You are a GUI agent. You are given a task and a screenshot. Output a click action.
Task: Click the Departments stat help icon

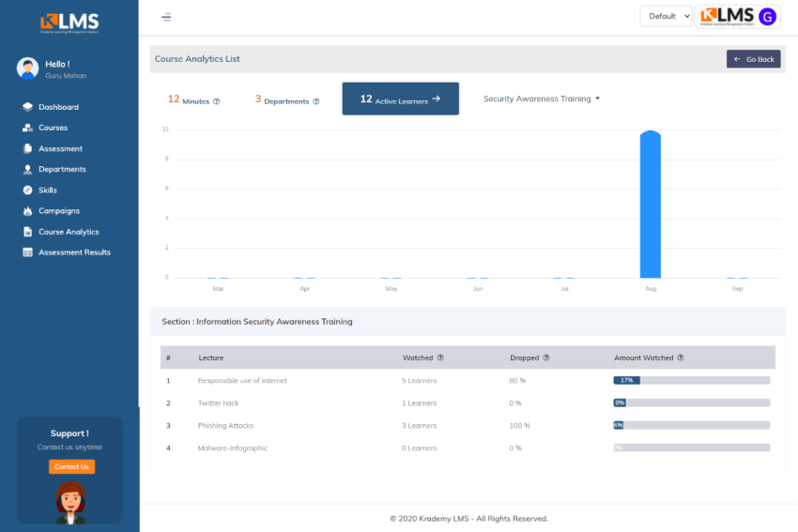click(x=316, y=101)
